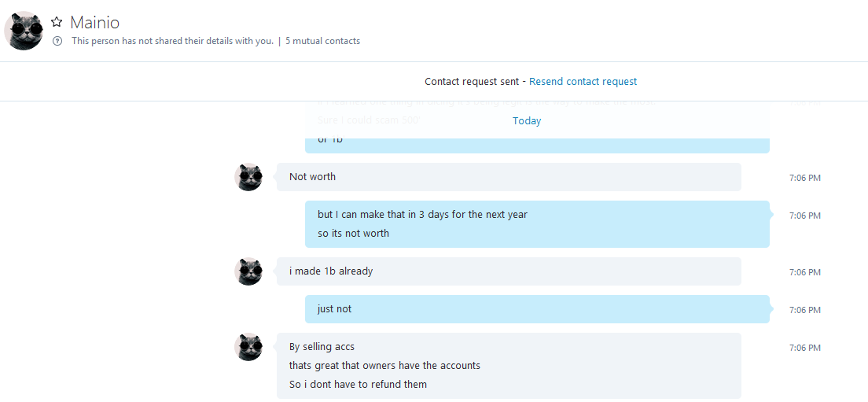Select the 'So i dont have to refund them' message
Screen dimensions: 868x402
tap(359, 384)
